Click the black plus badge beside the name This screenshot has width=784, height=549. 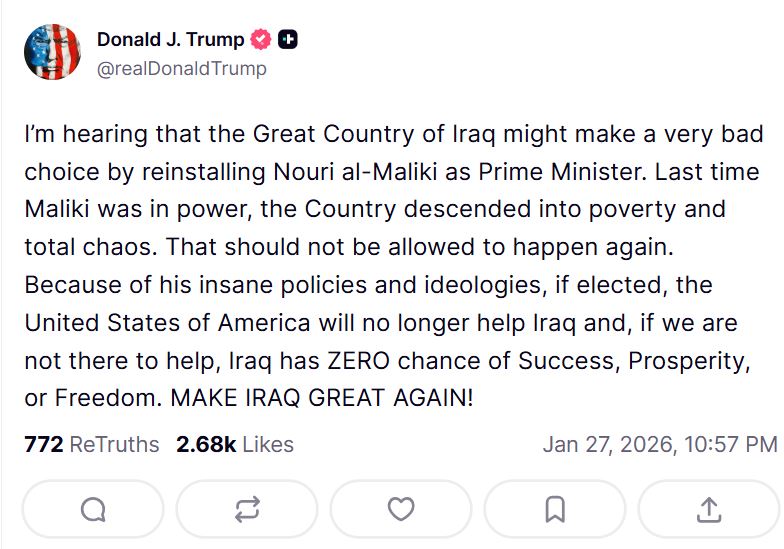(288, 40)
